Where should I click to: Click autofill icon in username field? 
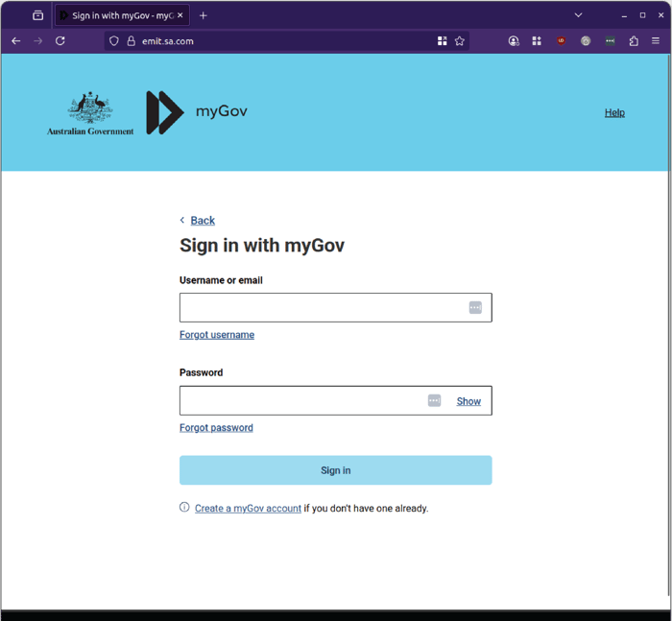[x=475, y=308]
